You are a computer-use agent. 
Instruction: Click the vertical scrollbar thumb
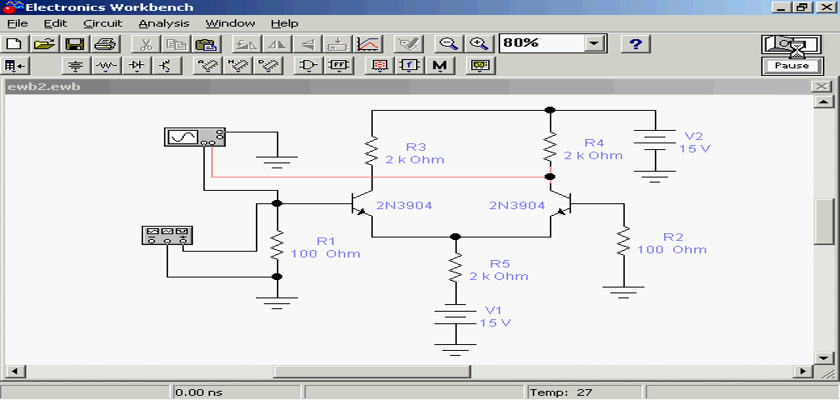tap(823, 222)
